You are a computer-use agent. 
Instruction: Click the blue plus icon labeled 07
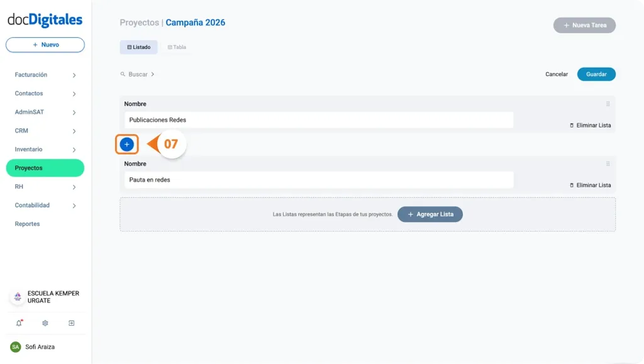tap(127, 144)
